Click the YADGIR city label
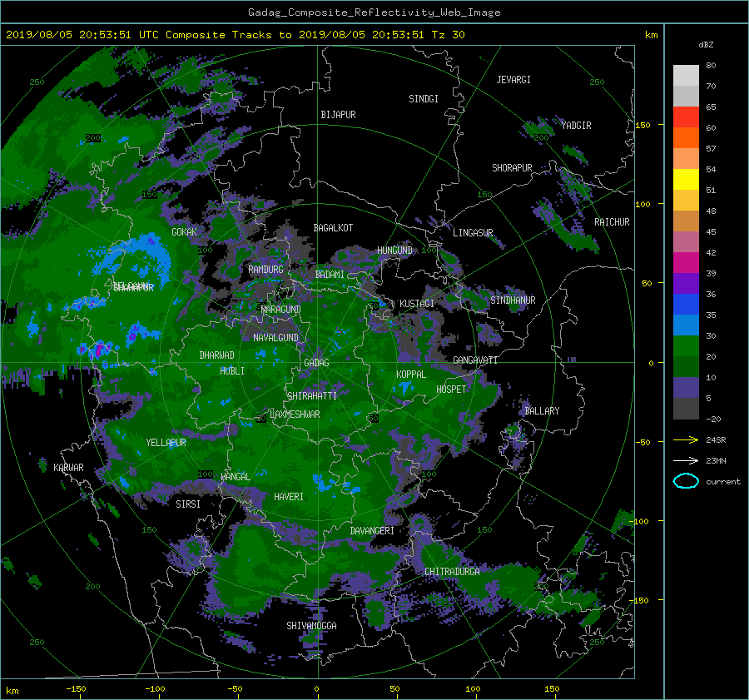Viewport: 749px width, 700px height. (x=576, y=126)
